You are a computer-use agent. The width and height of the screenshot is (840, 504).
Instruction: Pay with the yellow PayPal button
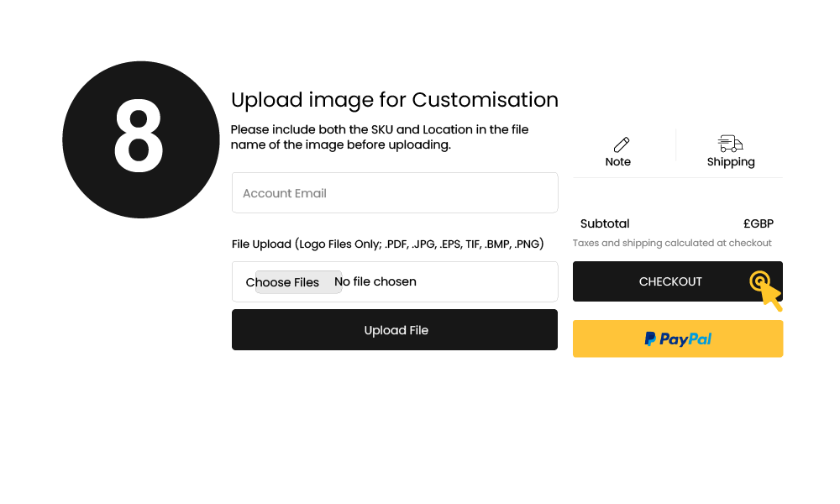tap(678, 339)
